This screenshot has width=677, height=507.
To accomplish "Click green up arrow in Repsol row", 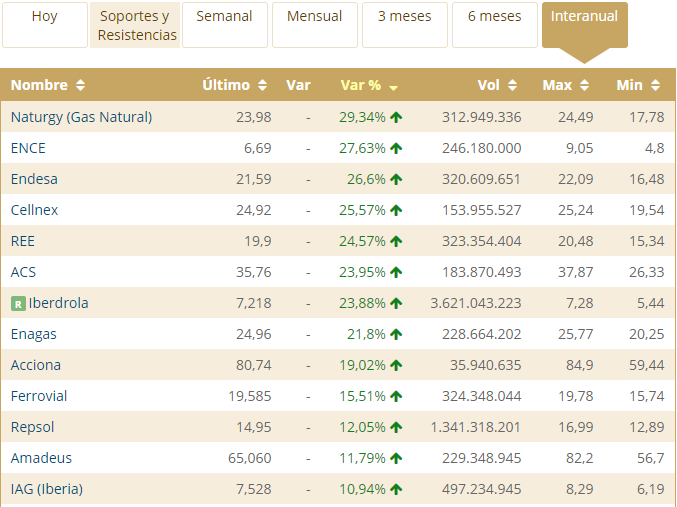I will (396, 428).
